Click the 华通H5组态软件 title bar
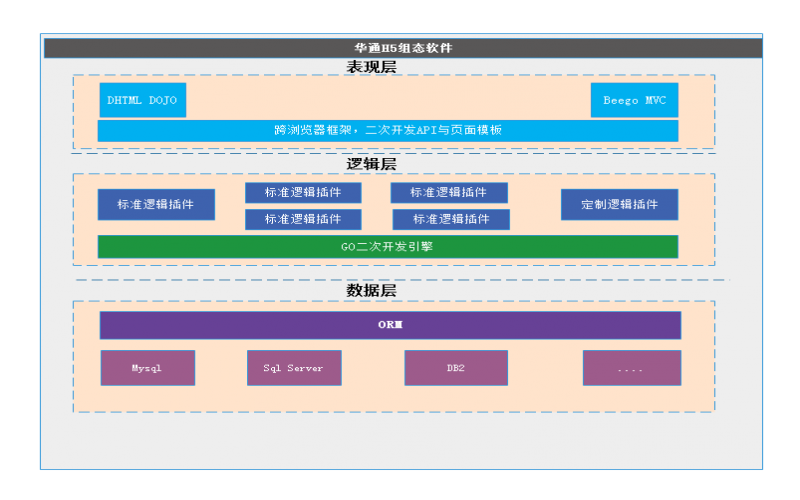The width and height of the screenshot is (800, 500). 403,48
